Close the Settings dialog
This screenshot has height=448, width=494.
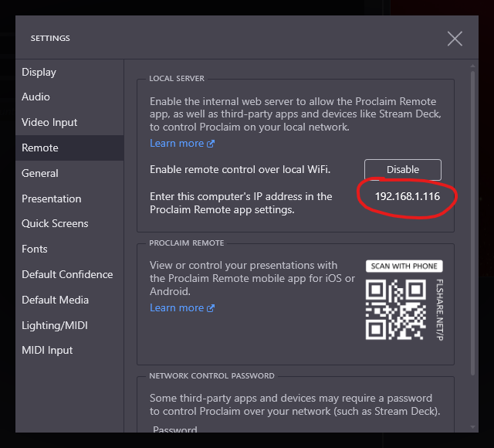click(x=455, y=39)
